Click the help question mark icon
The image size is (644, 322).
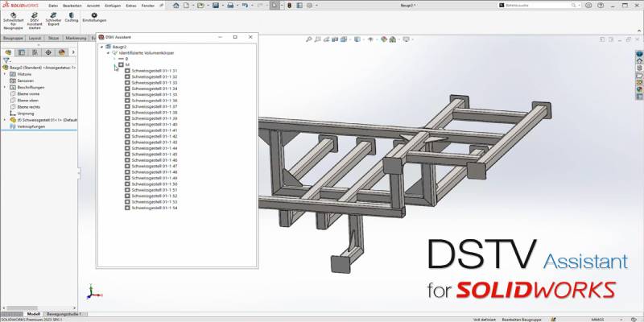coord(601,6)
